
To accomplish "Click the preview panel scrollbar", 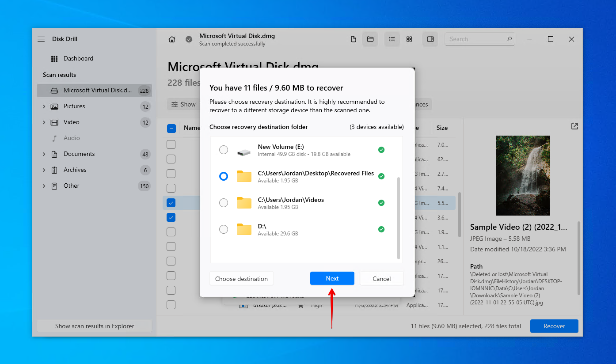I will 579,258.
